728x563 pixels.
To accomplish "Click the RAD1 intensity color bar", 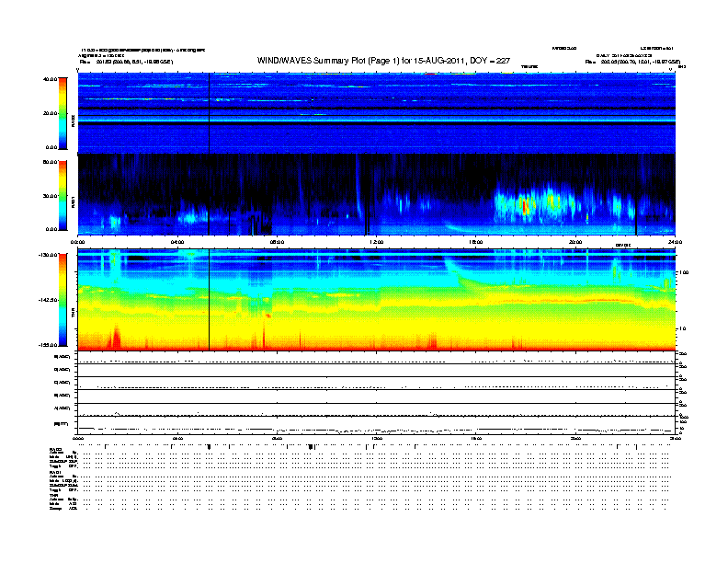I will click(x=63, y=196).
